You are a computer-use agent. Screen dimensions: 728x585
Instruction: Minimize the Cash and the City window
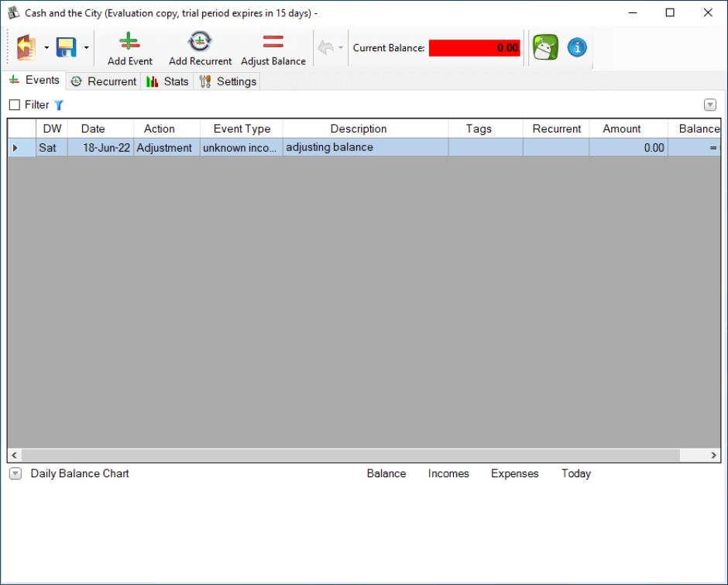coord(633,12)
